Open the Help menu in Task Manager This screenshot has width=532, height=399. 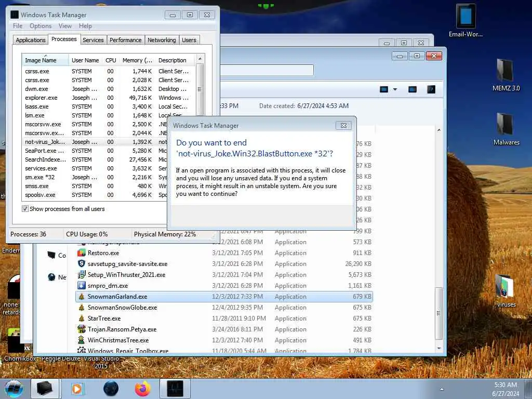pyautogui.click(x=85, y=26)
